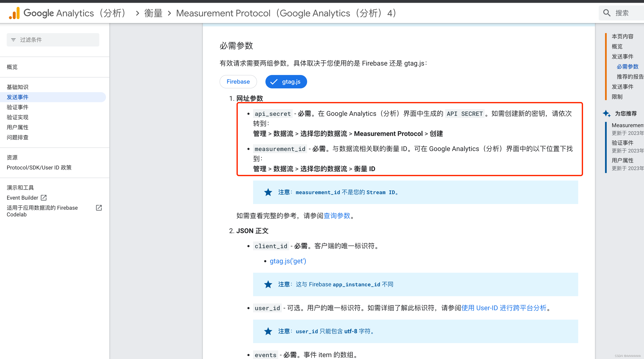Click the api_secret code text
The width and height of the screenshot is (644, 359).
coord(273,114)
